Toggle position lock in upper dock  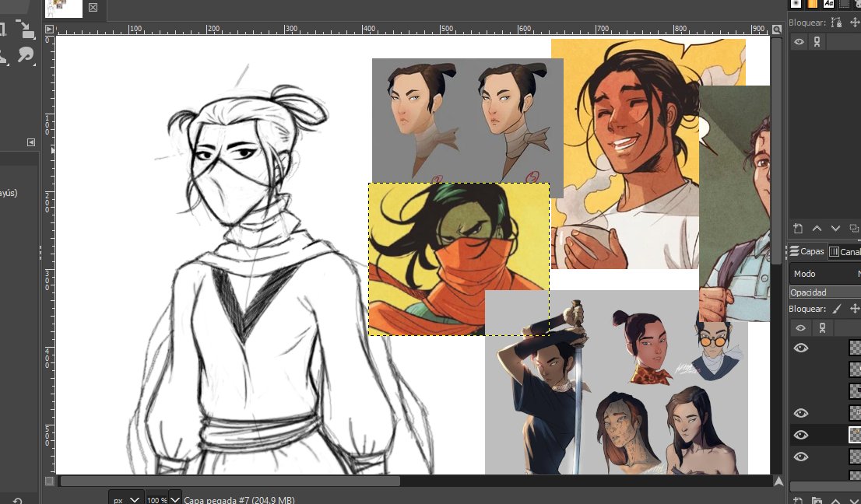[855, 23]
